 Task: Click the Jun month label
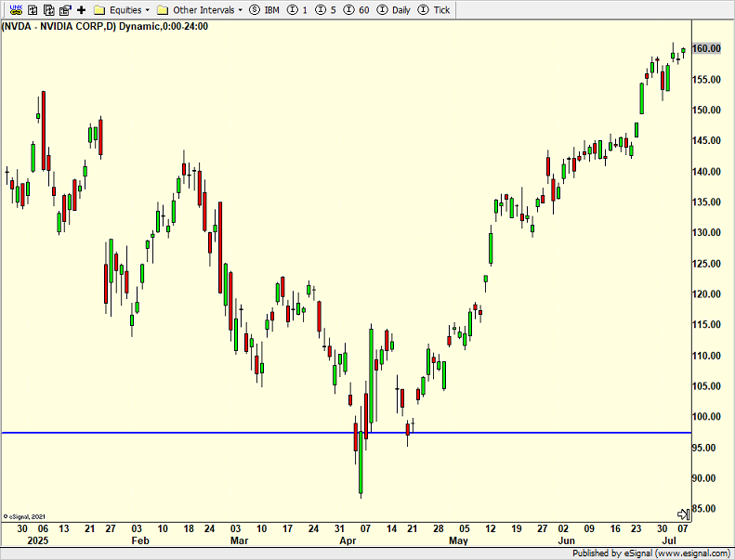coord(566,540)
